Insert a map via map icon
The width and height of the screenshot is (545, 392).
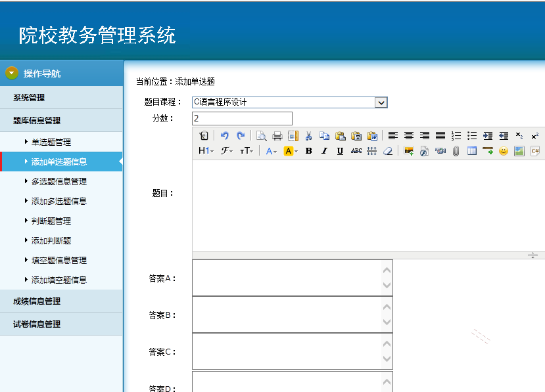point(519,151)
